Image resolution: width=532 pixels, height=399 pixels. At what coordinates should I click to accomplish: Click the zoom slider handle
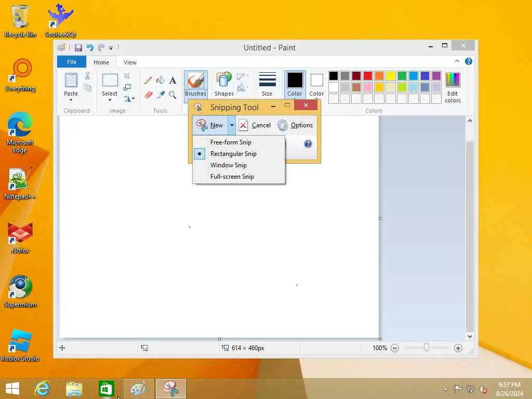click(x=427, y=348)
